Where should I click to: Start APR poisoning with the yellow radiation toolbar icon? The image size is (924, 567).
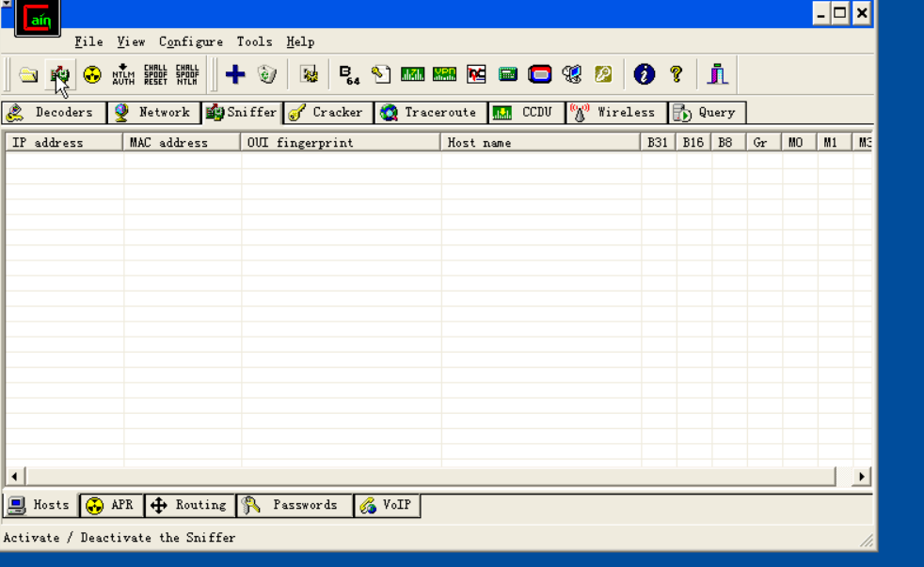point(92,75)
